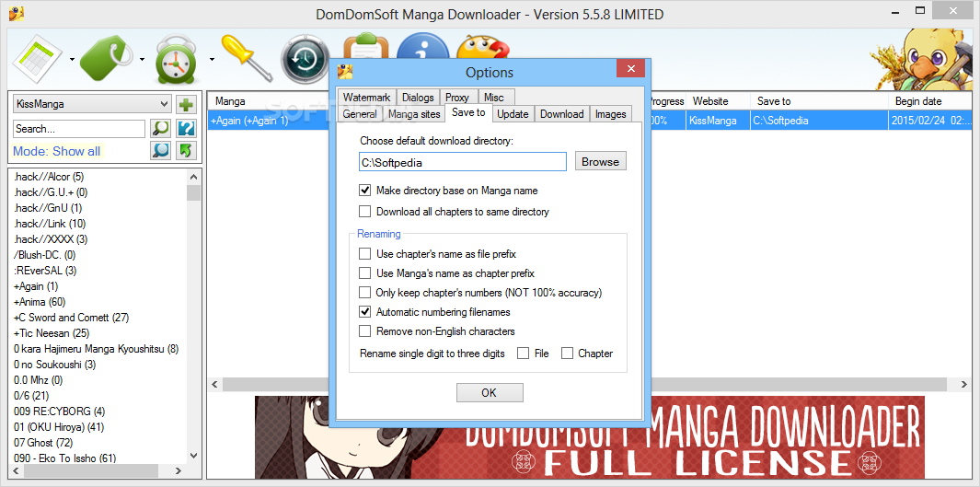Expand the clock icon dropdown arrow

(212, 60)
